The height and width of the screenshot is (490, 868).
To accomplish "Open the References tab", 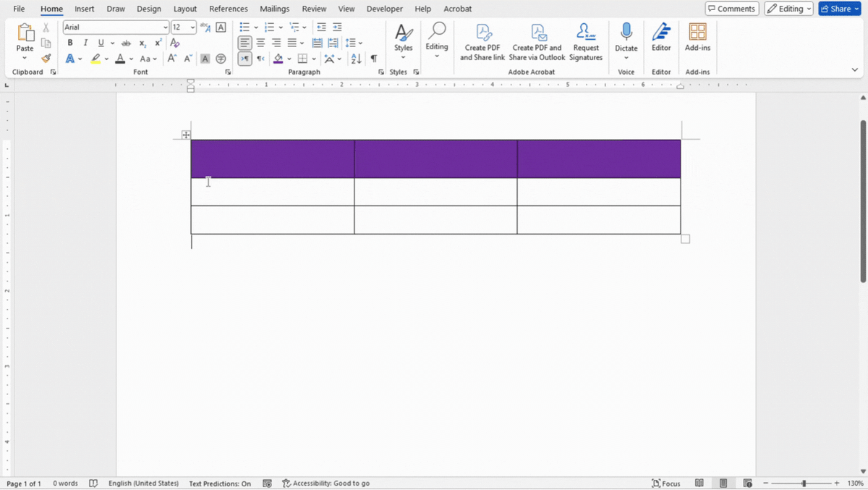I will coord(229,9).
